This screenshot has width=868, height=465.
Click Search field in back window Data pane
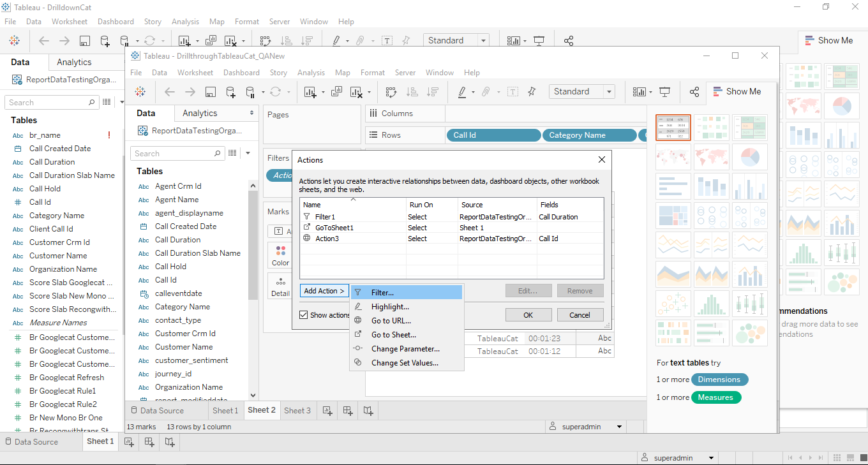[x=52, y=102]
